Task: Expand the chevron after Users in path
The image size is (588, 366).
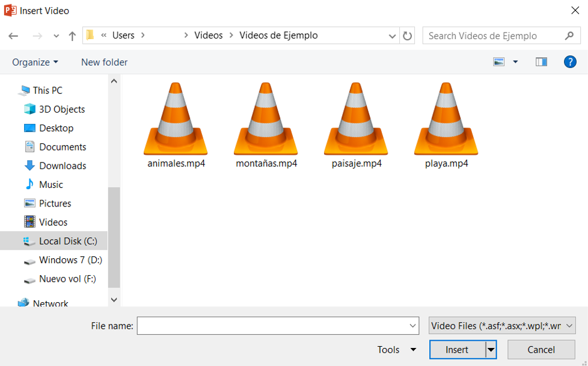Action: pos(143,36)
